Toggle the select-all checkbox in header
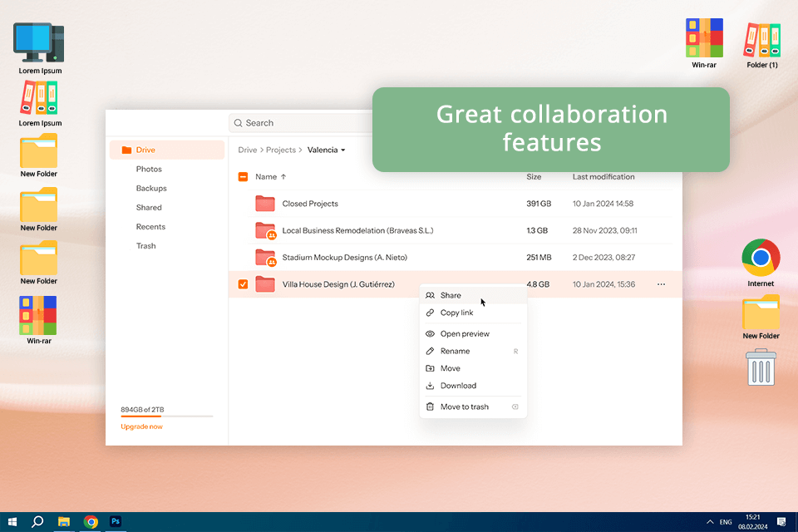Image resolution: width=798 pixels, height=532 pixels. [244, 177]
